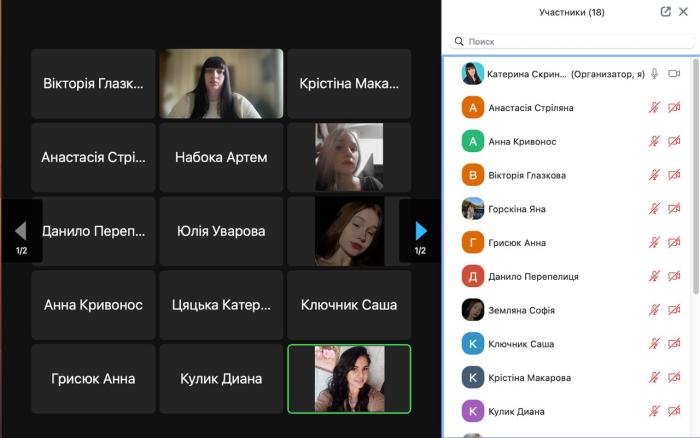Select Грисюк Анна in participants list

tap(517, 243)
